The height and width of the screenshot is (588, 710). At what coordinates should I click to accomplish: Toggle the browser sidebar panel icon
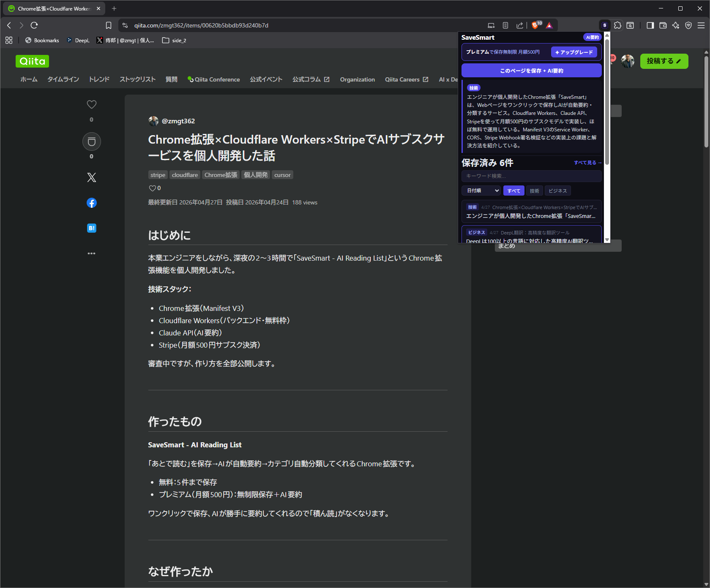click(x=650, y=25)
